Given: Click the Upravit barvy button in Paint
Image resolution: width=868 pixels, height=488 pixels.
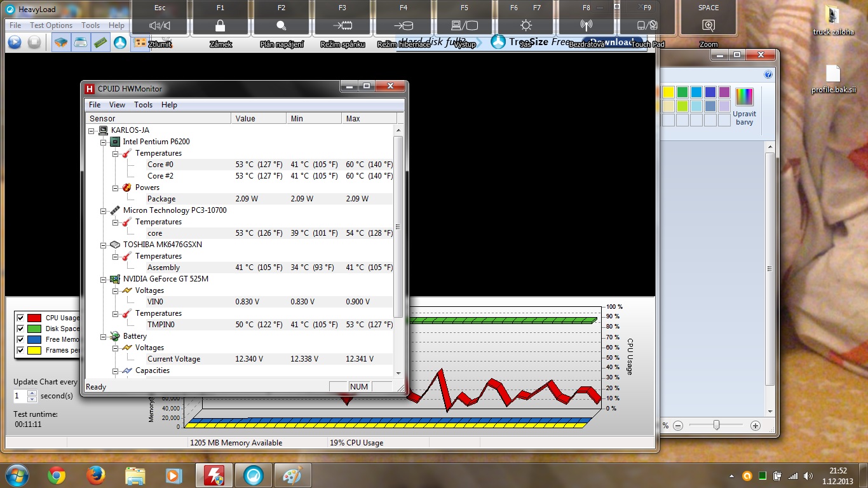Looking at the screenshot, I should coord(745,106).
